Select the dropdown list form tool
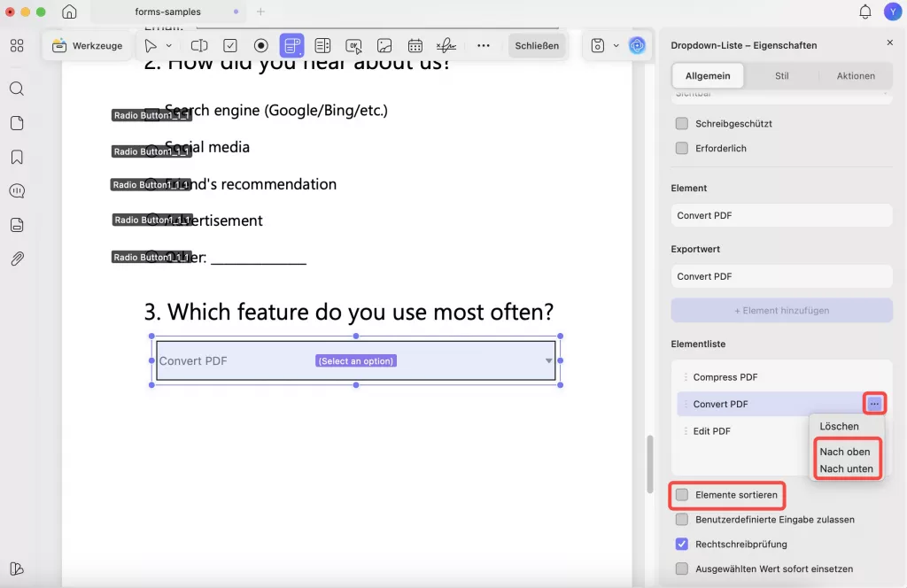The image size is (907, 588). point(291,46)
